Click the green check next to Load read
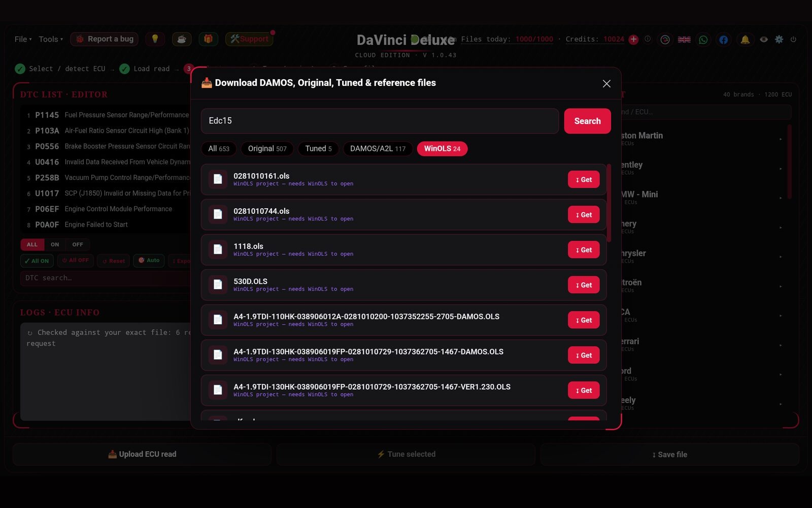This screenshot has width=812, height=508. click(x=124, y=69)
